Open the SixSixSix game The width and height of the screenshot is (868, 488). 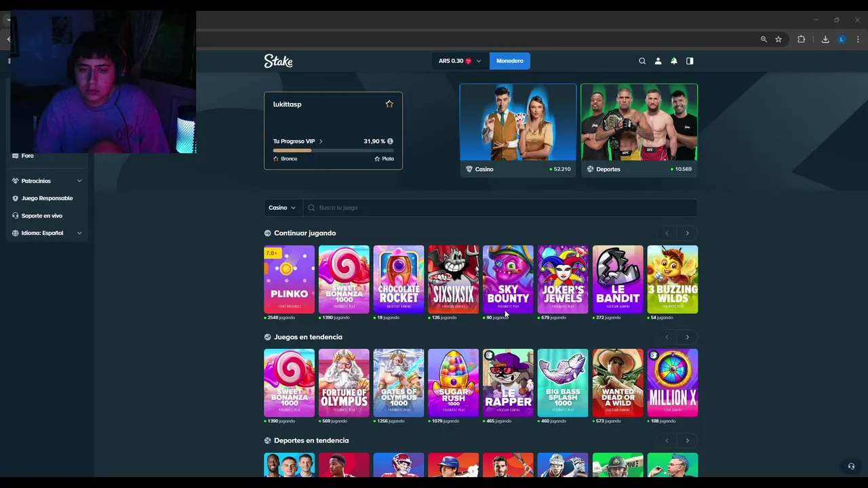point(454,279)
